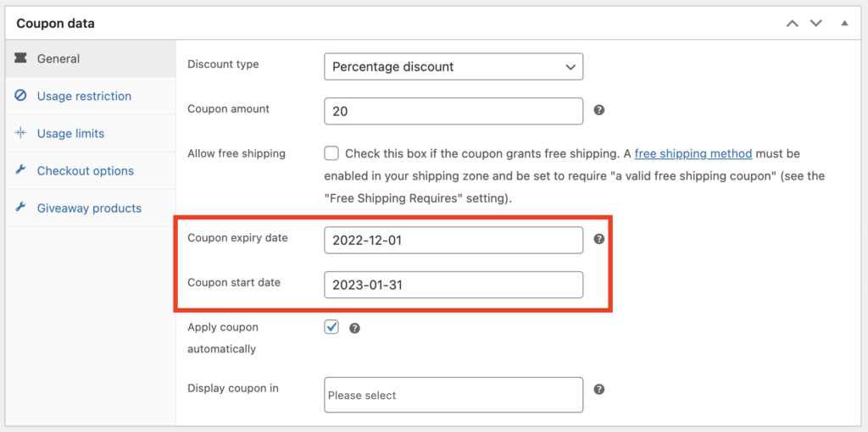Click the help icon beside Apply coupon automatically

pyautogui.click(x=354, y=328)
